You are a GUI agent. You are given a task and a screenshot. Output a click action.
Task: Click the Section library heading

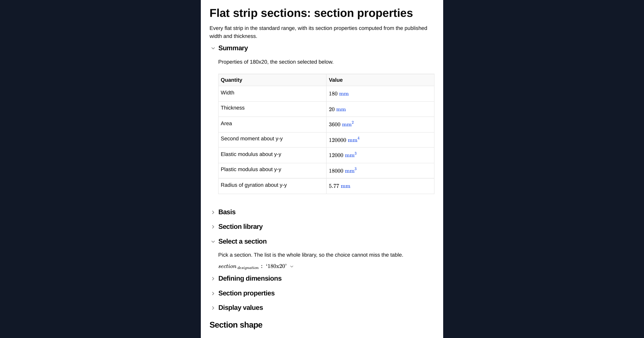(240, 227)
